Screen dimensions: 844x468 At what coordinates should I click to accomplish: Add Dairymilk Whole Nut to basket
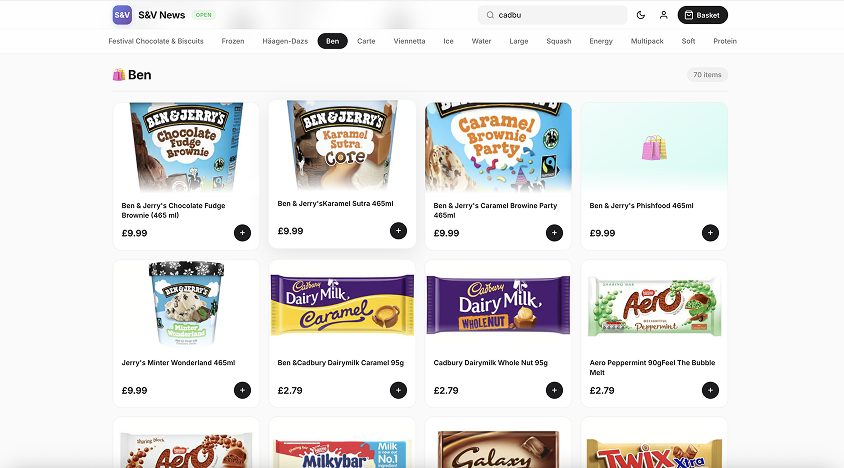click(554, 390)
